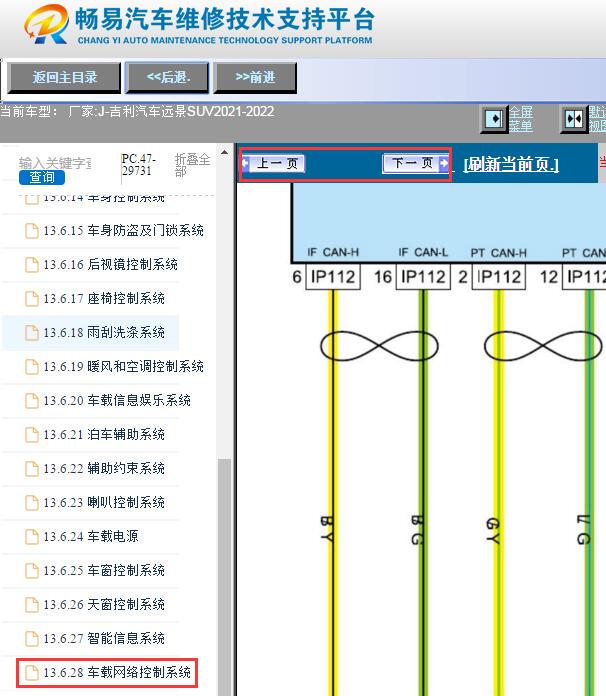Viewport: 606px width, 696px height.
Task: Click the 当前车型 vehicle model text
Action: pyautogui.click(x=137, y=111)
